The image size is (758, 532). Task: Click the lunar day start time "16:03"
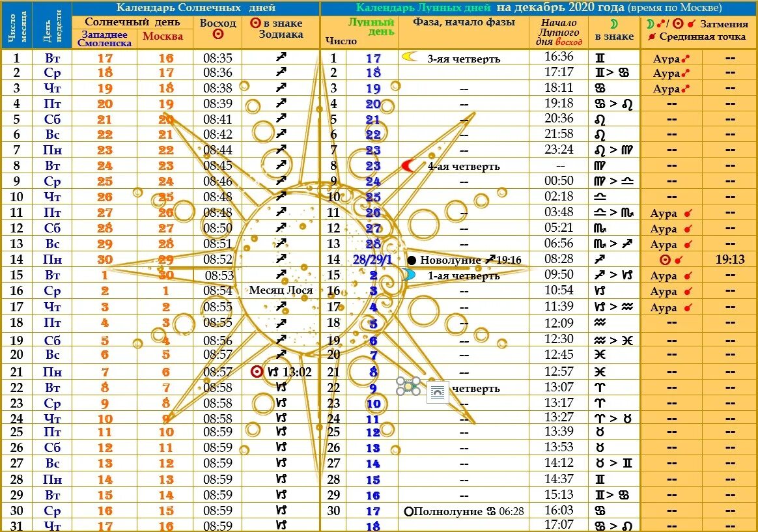pyautogui.click(x=559, y=511)
